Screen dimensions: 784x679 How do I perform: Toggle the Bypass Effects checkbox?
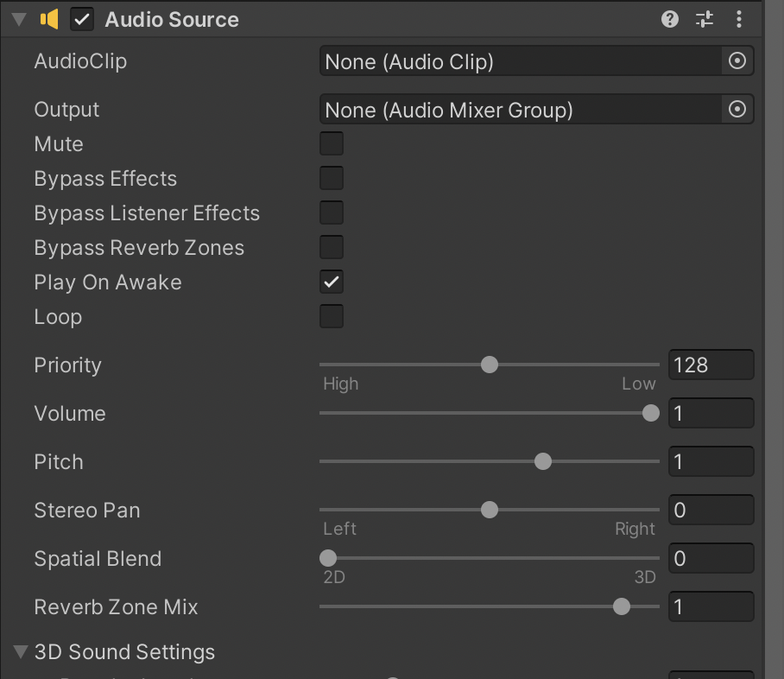(332, 178)
